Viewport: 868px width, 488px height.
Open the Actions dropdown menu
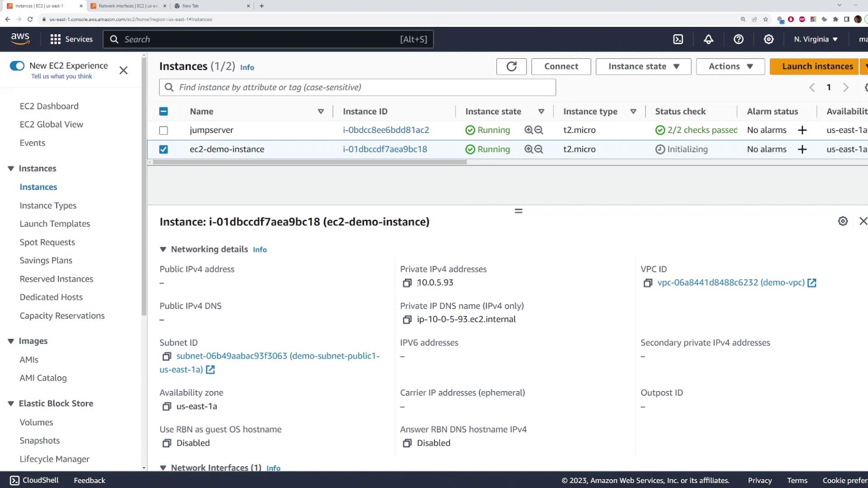pos(730,66)
